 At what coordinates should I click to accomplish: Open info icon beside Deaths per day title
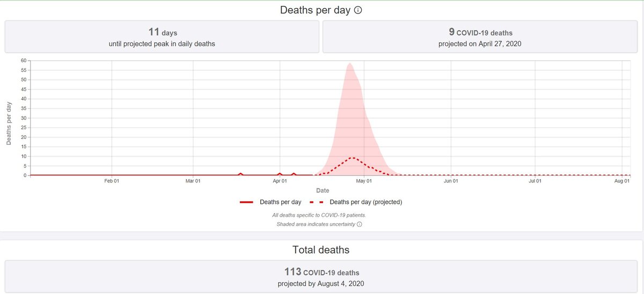(358, 10)
